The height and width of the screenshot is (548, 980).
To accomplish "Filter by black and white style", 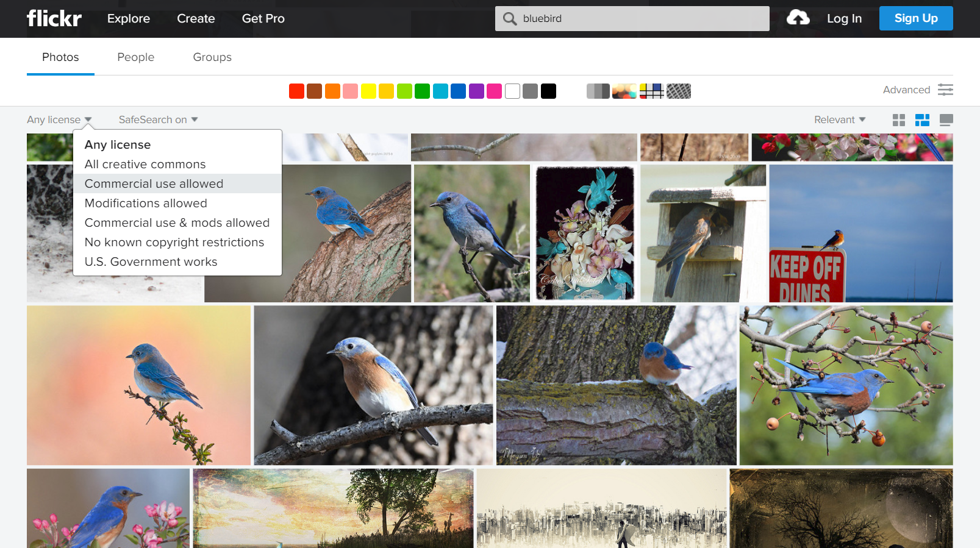I will point(598,91).
